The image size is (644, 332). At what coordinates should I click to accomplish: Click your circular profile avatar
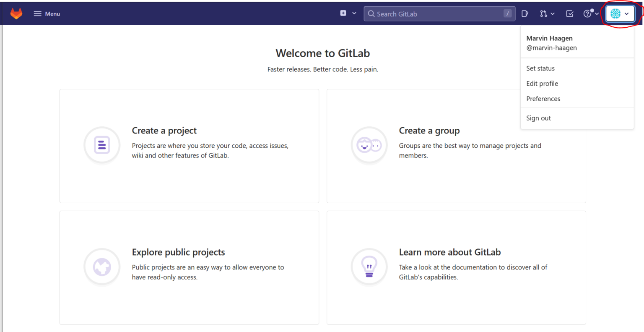click(615, 13)
